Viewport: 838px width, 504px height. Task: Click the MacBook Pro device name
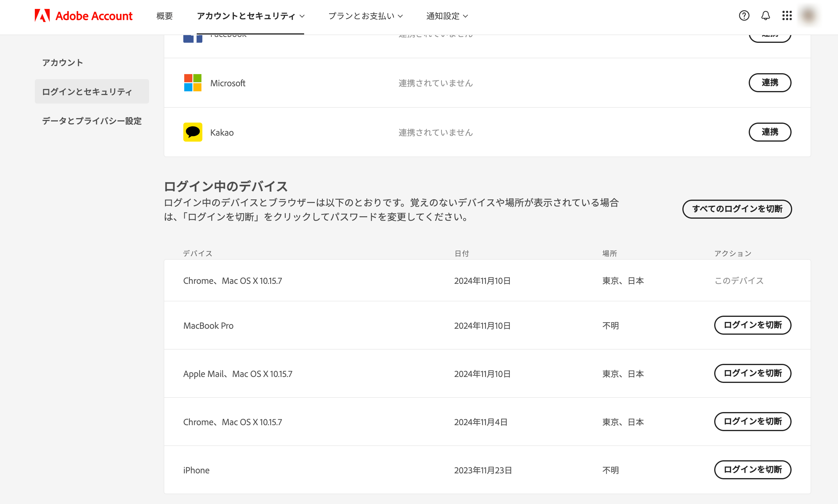click(208, 326)
